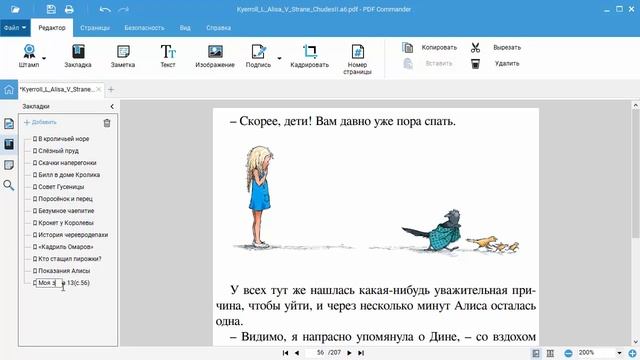
Task: Click the Вставить paste button
Action: 428,64
